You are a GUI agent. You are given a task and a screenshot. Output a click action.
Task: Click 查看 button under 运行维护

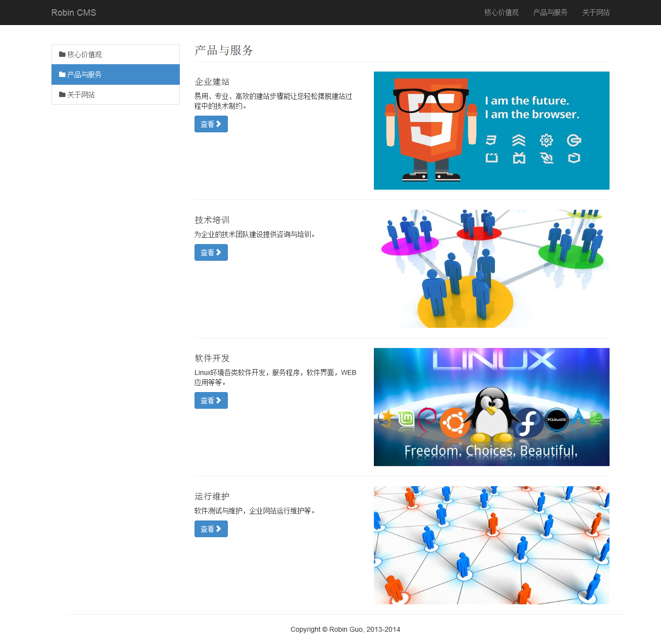click(x=211, y=529)
